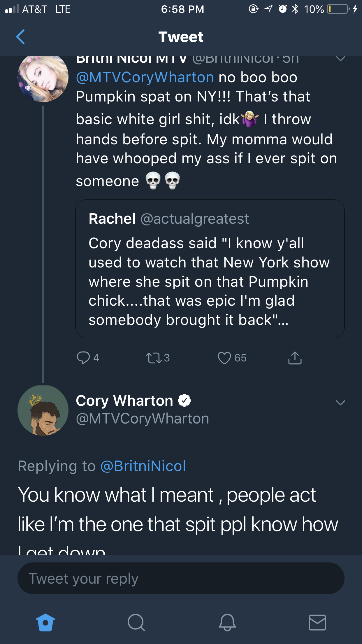362x644 pixels.
Task: Open the Home tab in the bottom bar
Action: (45, 622)
